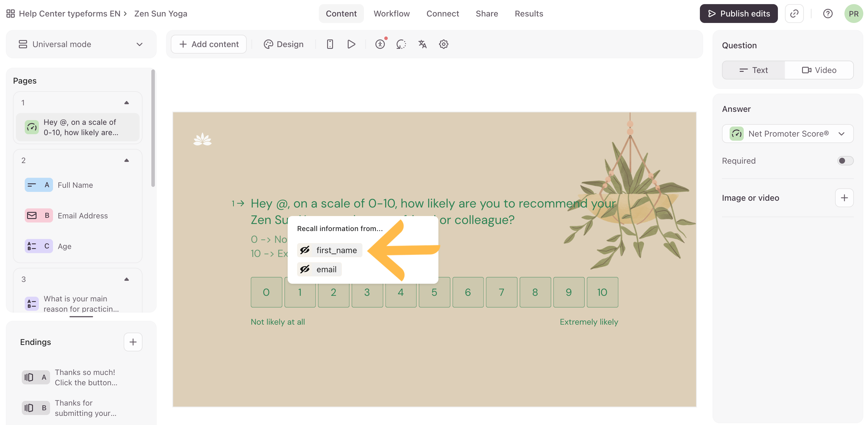Open mobile preview device icon
Image resolution: width=868 pixels, height=425 pixels.
point(330,44)
